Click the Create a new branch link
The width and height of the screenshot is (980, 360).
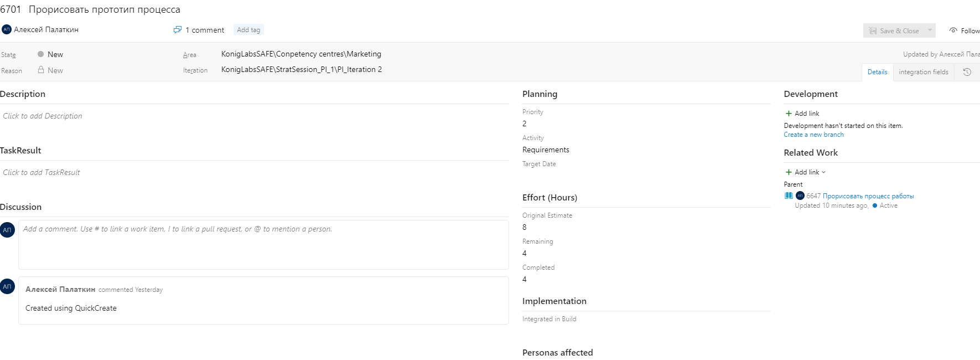coord(813,134)
